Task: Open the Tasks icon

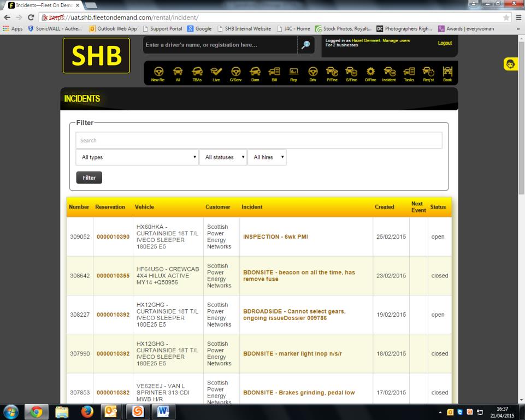Action: coord(409,74)
